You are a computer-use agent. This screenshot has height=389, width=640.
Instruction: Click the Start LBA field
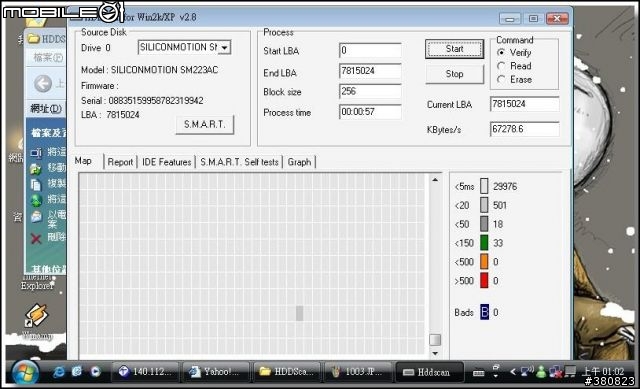pos(370,50)
